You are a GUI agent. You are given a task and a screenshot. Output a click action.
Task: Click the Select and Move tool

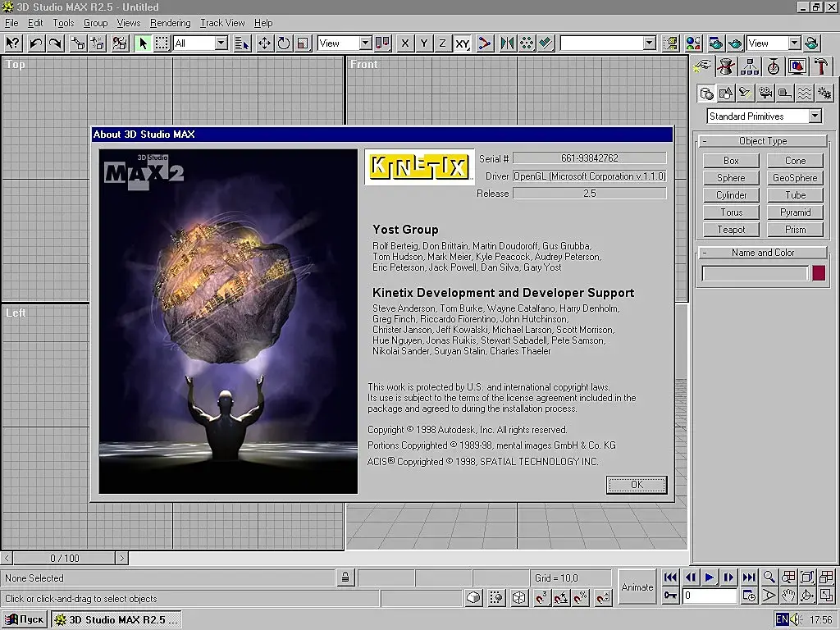point(265,43)
